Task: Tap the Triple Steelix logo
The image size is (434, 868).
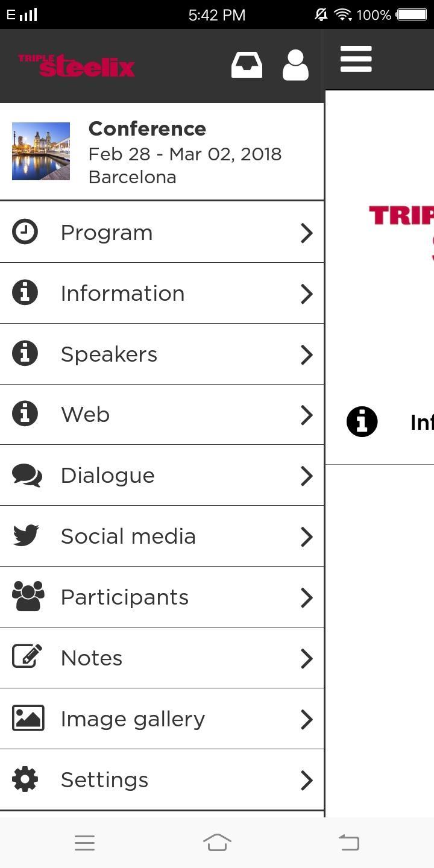Action: (77, 66)
